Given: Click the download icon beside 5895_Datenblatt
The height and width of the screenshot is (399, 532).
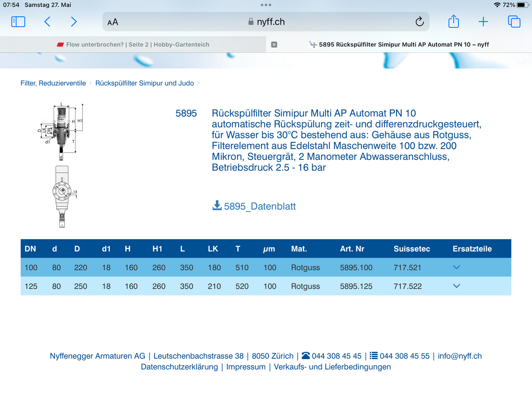Looking at the screenshot, I should [x=217, y=205].
